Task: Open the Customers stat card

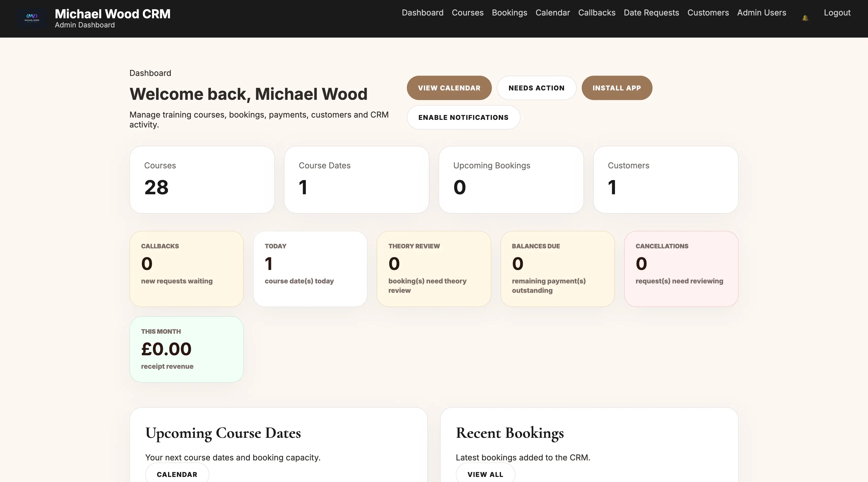Action: click(x=665, y=180)
